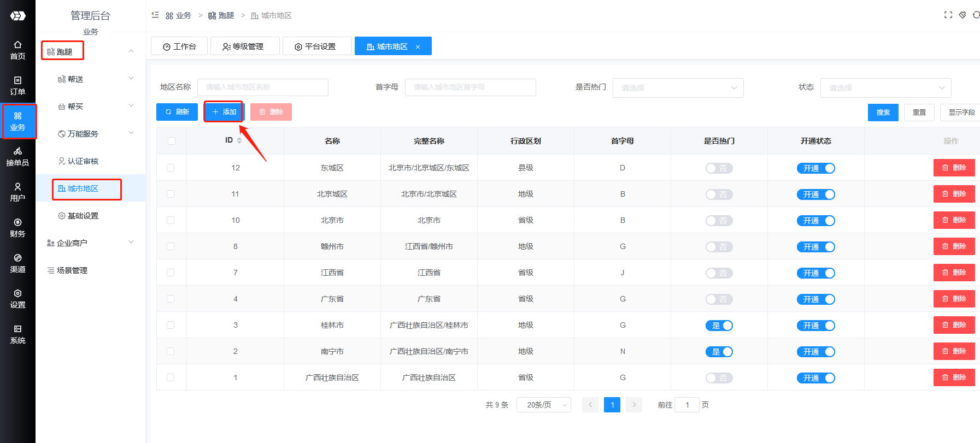The height and width of the screenshot is (443, 980).
Task: Click the disabled 删除 batch button
Action: 271,112
